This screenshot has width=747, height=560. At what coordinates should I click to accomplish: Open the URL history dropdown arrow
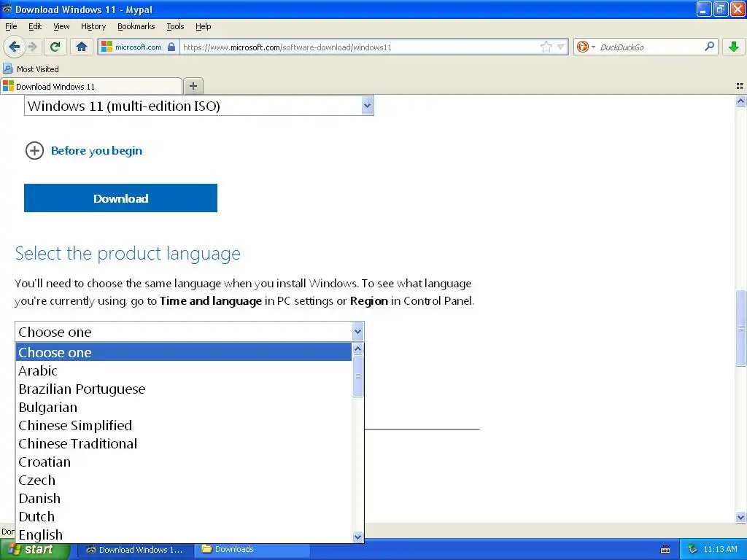point(561,47)
